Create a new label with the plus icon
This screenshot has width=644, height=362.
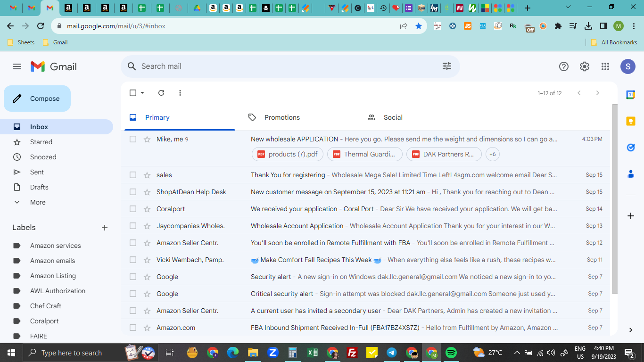coord(105,228)
